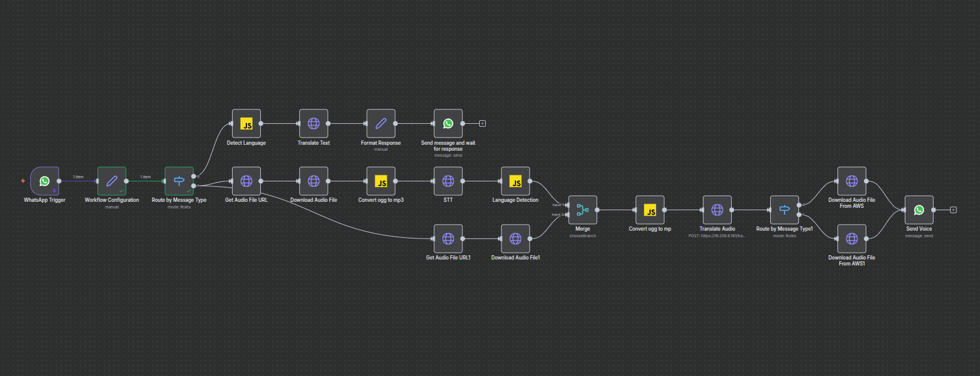Screen dimensions: 980x376
Task: Select the WhatsApp Trigger node
Action: [x=44, y=181]
